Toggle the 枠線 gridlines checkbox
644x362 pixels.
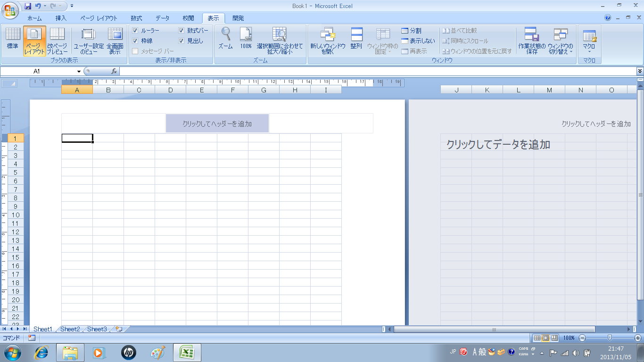coord(135,41)
